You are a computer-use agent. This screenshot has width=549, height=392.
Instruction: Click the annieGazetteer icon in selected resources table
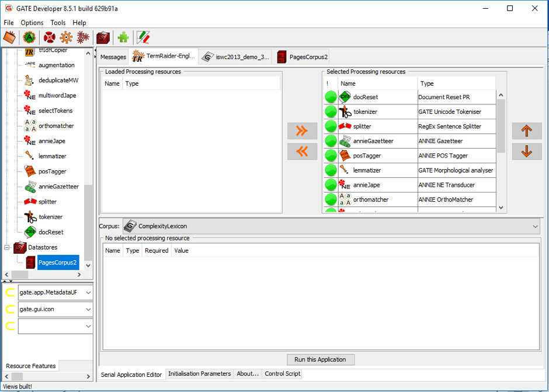click(x=345, y=141)
